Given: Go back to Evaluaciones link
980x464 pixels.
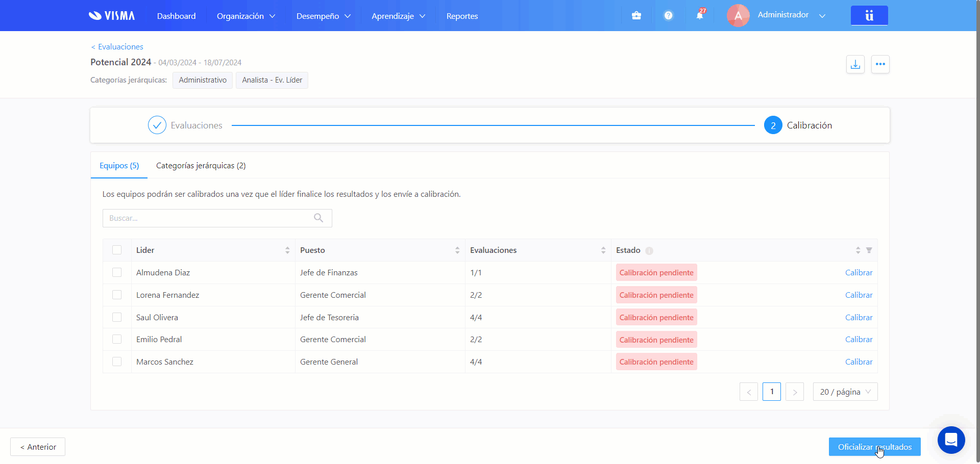Looking at the screenshot, I should tap(117, 47).
